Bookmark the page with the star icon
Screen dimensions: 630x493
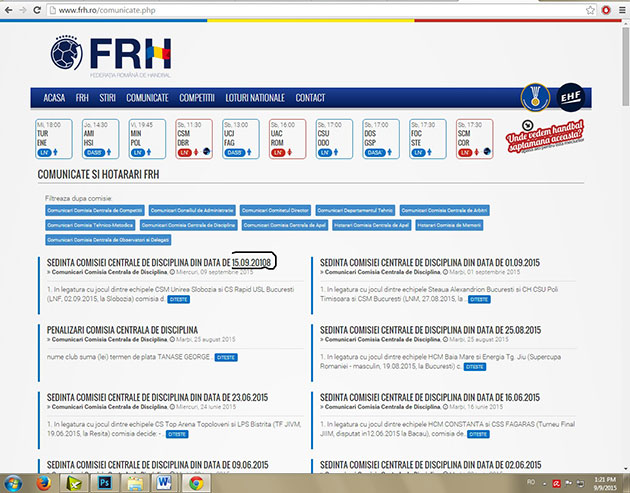[x=590, y=10]
